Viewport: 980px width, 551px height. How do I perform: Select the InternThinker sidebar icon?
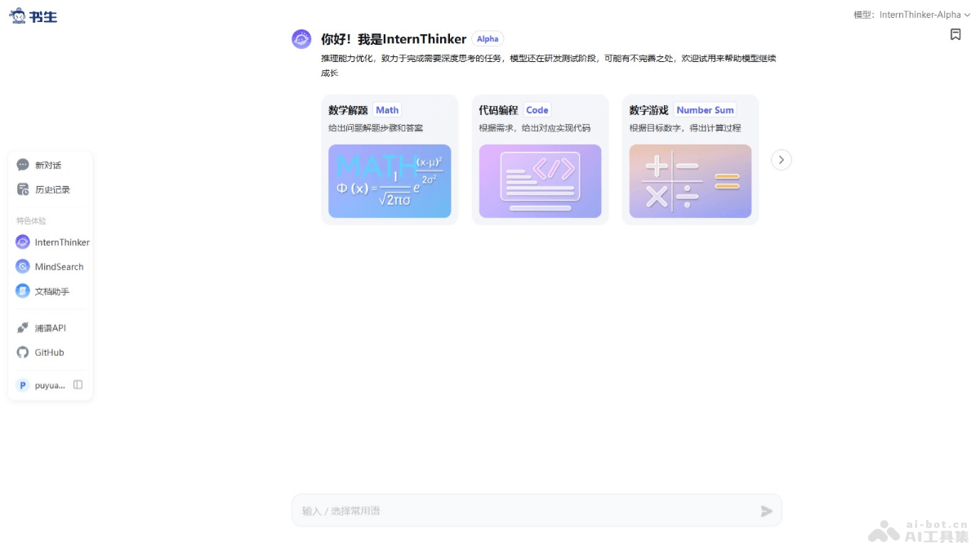pos(22,242)
